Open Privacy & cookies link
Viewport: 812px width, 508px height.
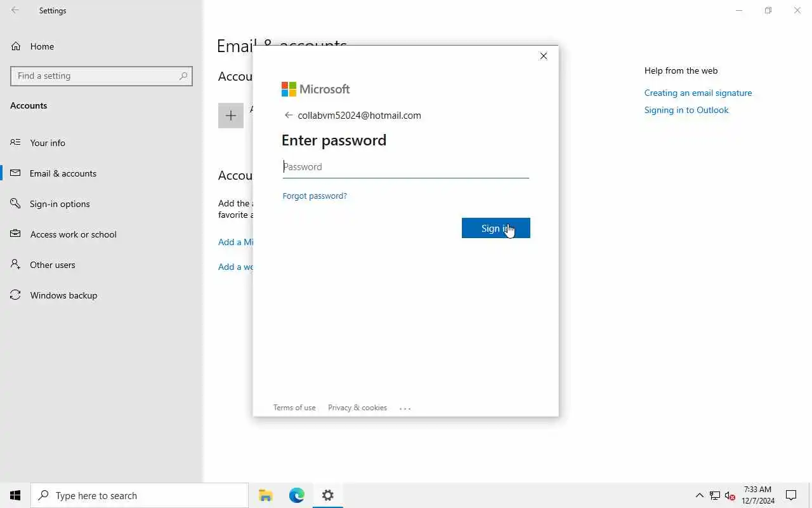[x=357, y=408]
